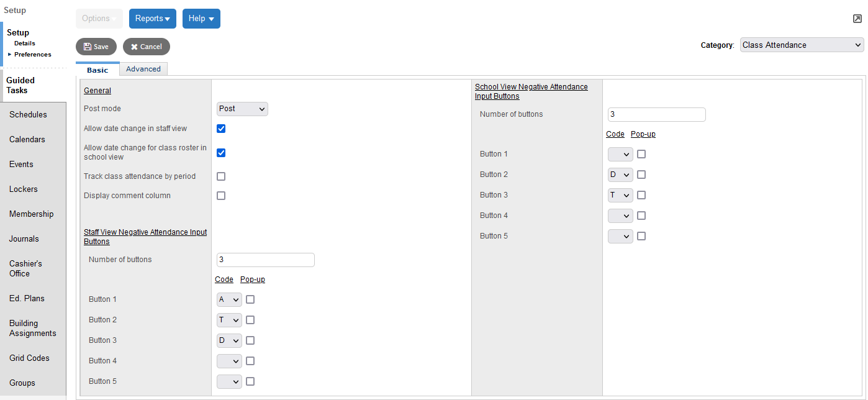Open Staff View Button 3 code dropdown
Screen dimensions: 868x400
coord(229,340)
